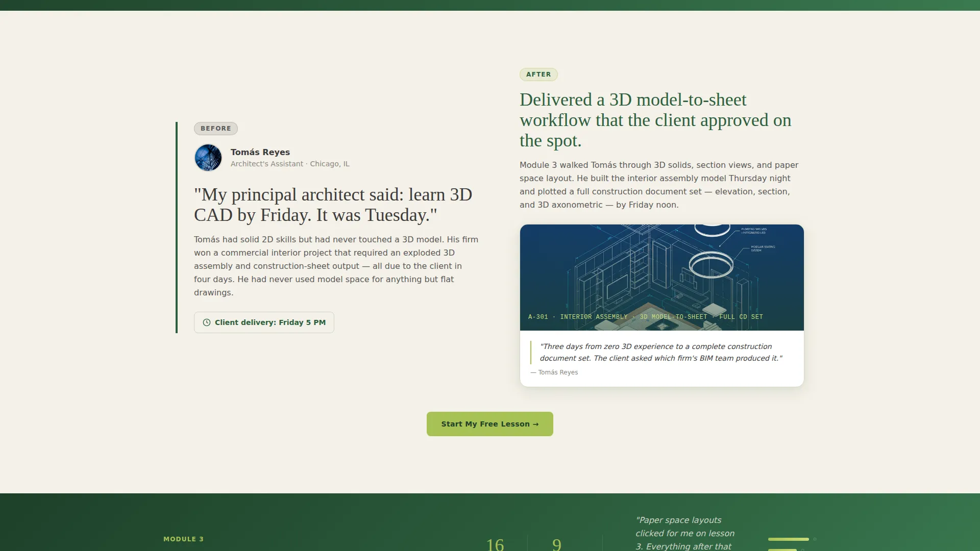Viewport: 980px width, 551px height.
Task: Click the number 16 statistic
Action: coord(495,544)
